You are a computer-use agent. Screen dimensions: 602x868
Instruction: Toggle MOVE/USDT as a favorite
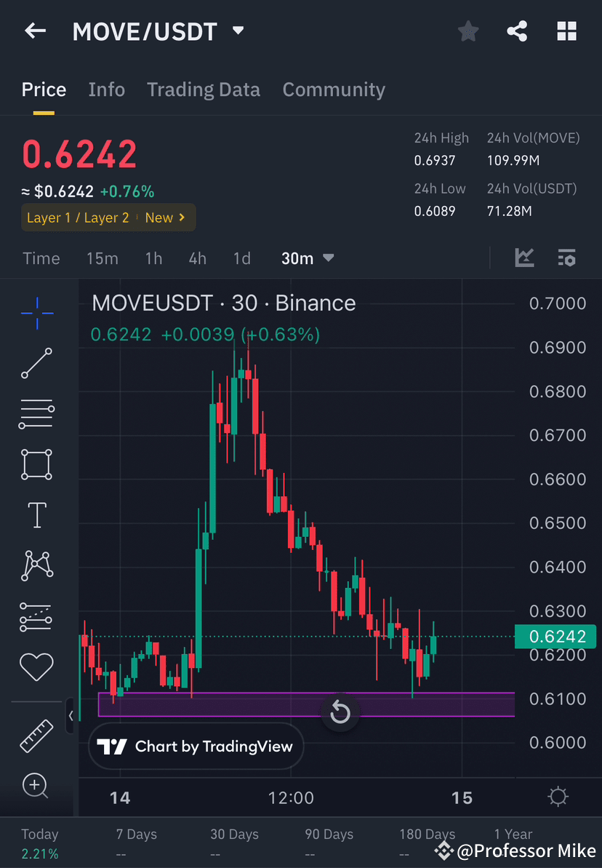pos(467,31)
